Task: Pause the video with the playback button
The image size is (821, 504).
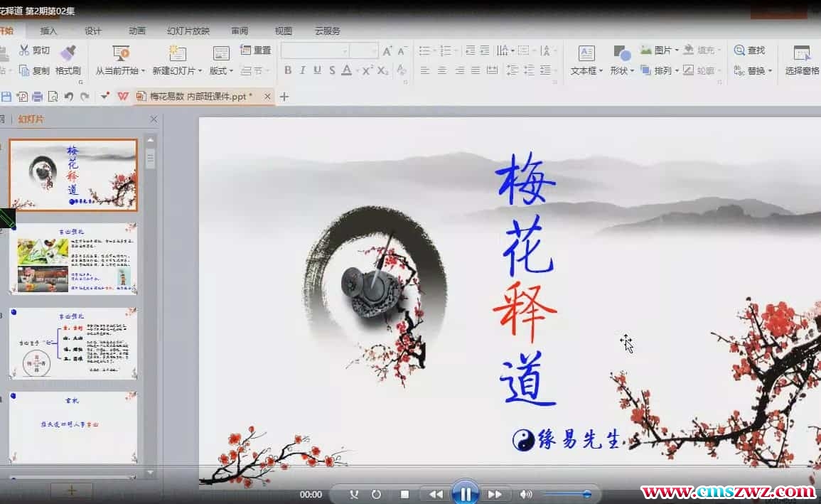Action: [x=466, y=493]
